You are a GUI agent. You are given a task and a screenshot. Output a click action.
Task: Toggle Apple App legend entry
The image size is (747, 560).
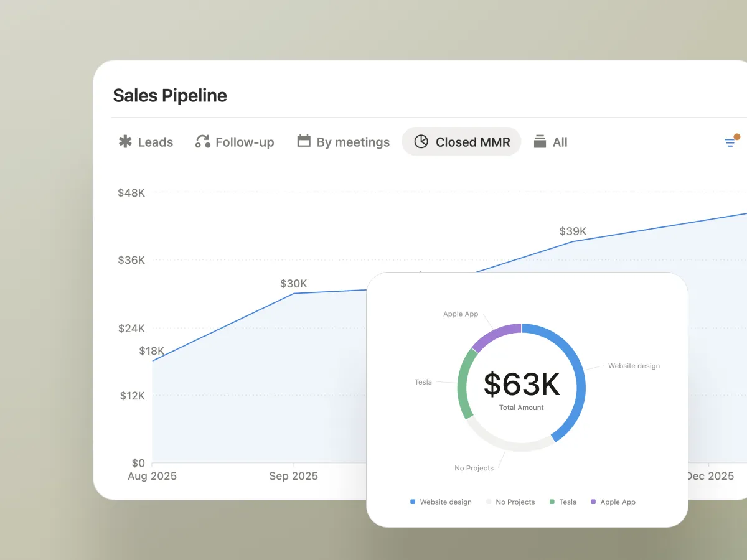coord(613,502)
